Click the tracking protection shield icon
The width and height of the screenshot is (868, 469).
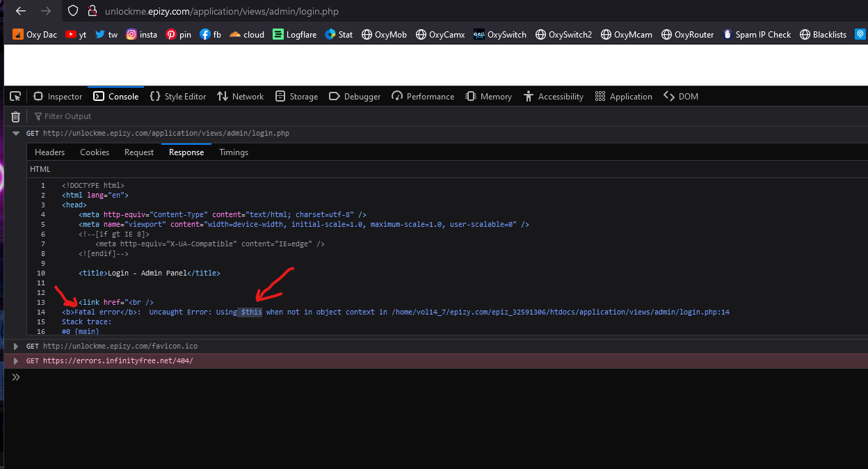click(x=73, y=11)
